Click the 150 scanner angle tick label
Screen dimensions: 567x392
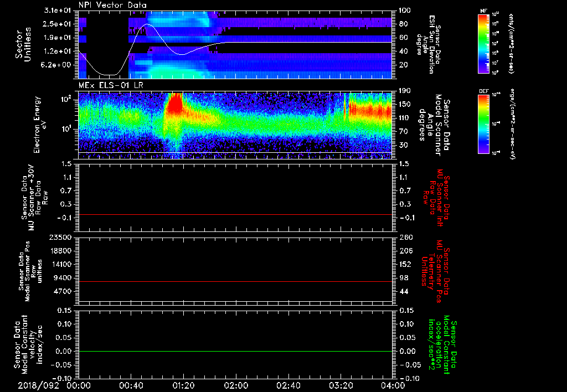[405, 104]
